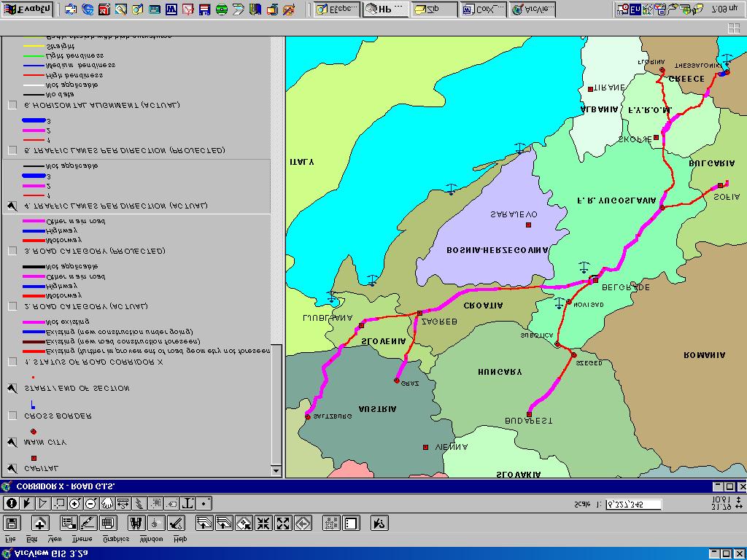Hide the Capital theme
Screen dimensions: 747x560
(x=13, y=469)
